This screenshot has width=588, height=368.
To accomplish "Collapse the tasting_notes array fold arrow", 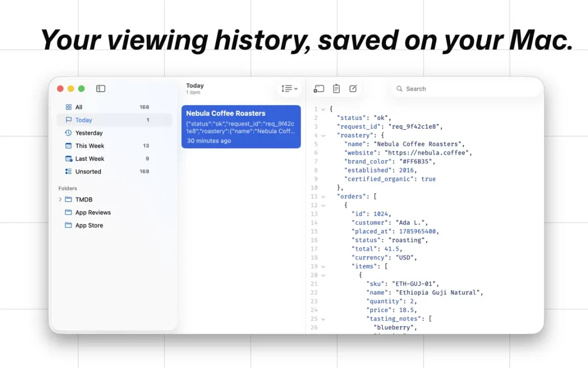I will click(x=323, y=319).
